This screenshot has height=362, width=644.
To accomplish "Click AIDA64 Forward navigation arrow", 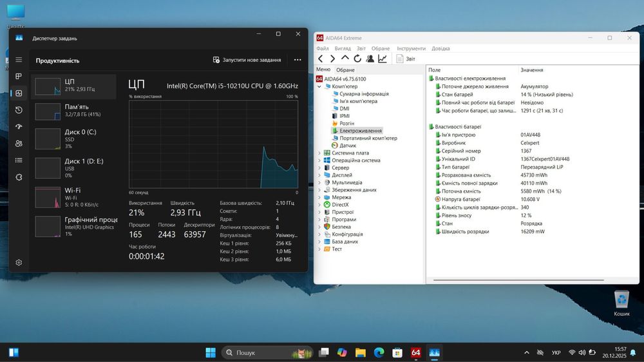I will pyautogui.click(x=333, y=59).
